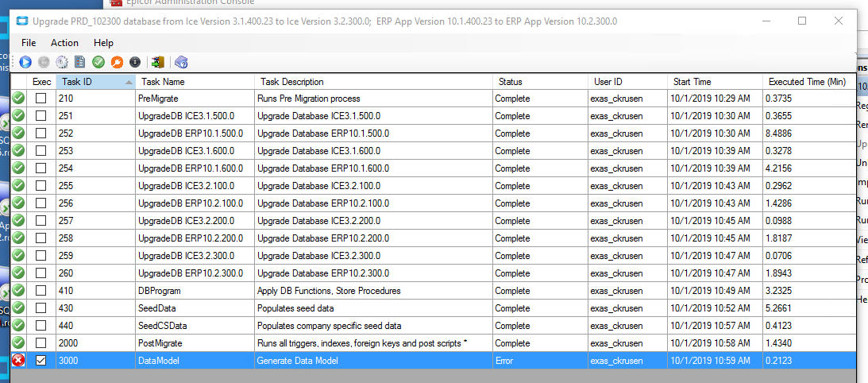Click green status icon of task 260

pos(19,273)
